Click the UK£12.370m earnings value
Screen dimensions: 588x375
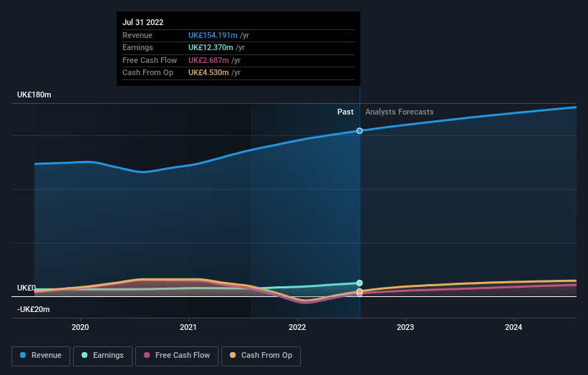pyautogui.click(x=211, y=47)
